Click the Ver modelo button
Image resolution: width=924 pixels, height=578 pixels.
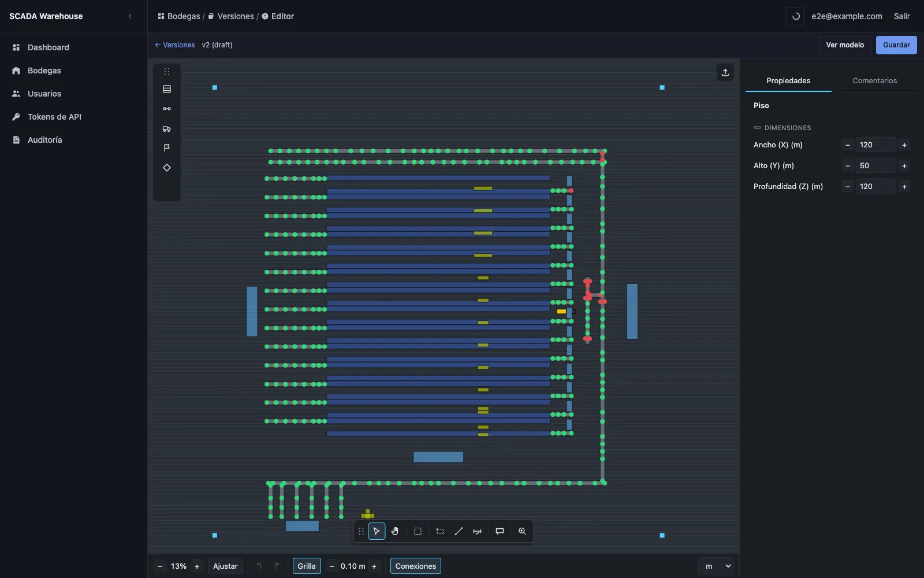[x=845, y=45]
